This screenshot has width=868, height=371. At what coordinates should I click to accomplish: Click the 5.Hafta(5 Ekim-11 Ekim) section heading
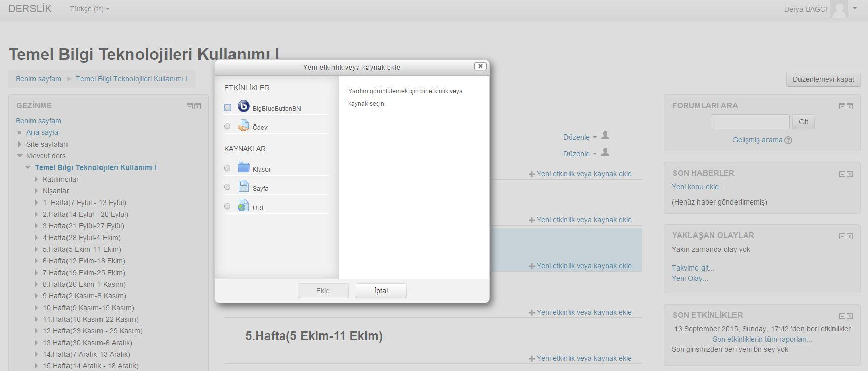click(x=314, y=336)
